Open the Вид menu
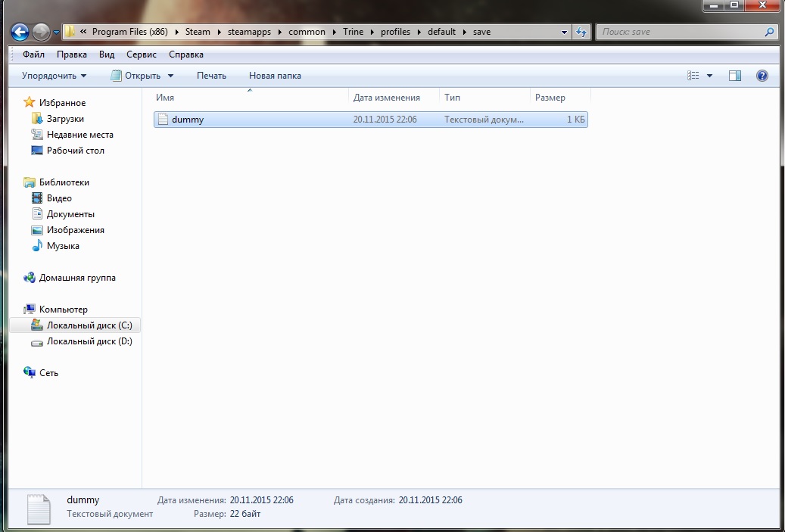785x532 pixels. pyautogui.click(x=107, y=54)
